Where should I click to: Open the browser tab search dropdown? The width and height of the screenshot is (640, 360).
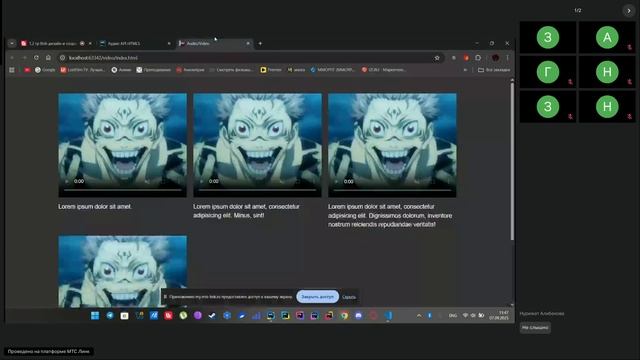click(12, 43)
